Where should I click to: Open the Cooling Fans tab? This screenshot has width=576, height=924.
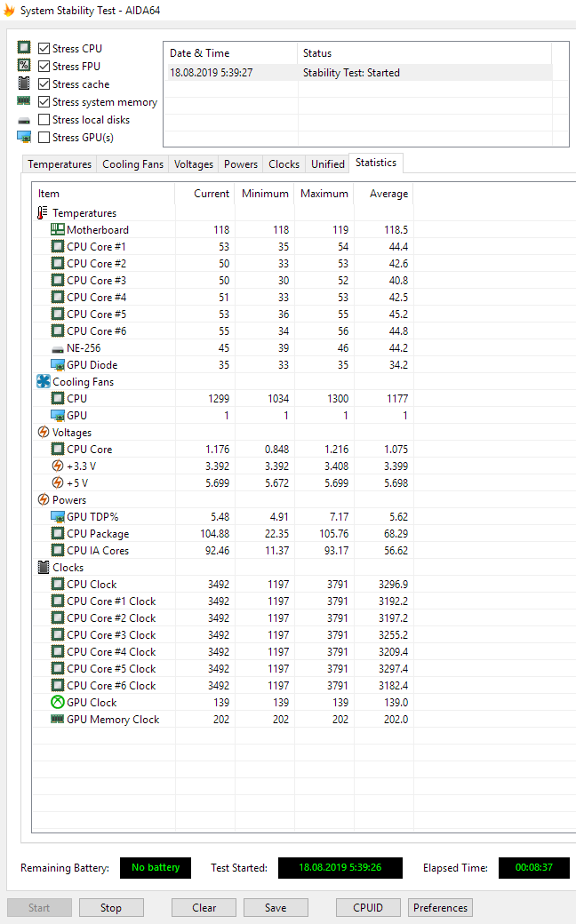pos(132,163)
